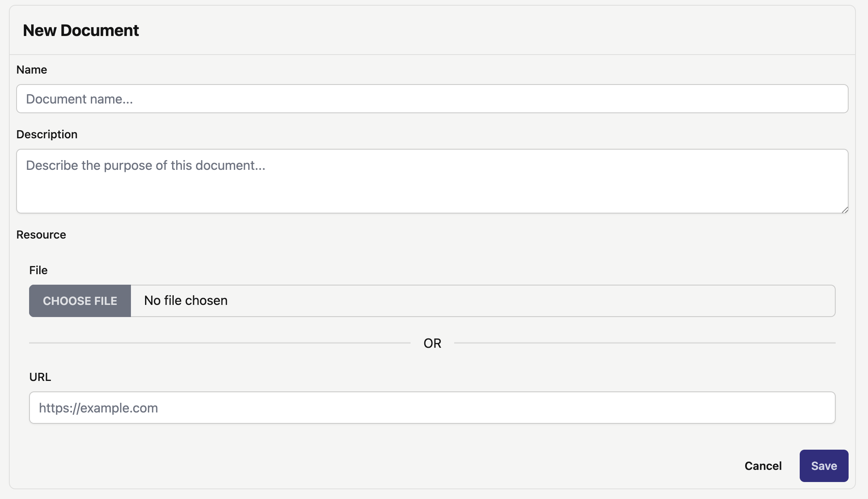868x499 pixels.
Task: Click the URL label
Action: pyautogui.click(x=40, y=377)
